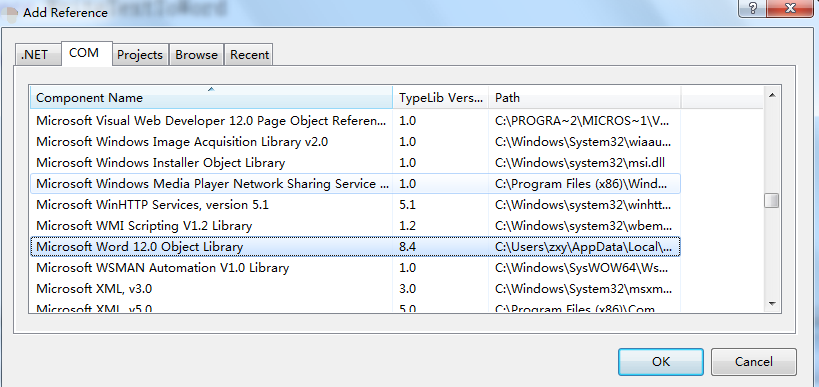The height and width of the screenshot is (387, 819).
Task: Select Microsoft Windows Image Acquisition Library v2.0
Action: point(355,142)
